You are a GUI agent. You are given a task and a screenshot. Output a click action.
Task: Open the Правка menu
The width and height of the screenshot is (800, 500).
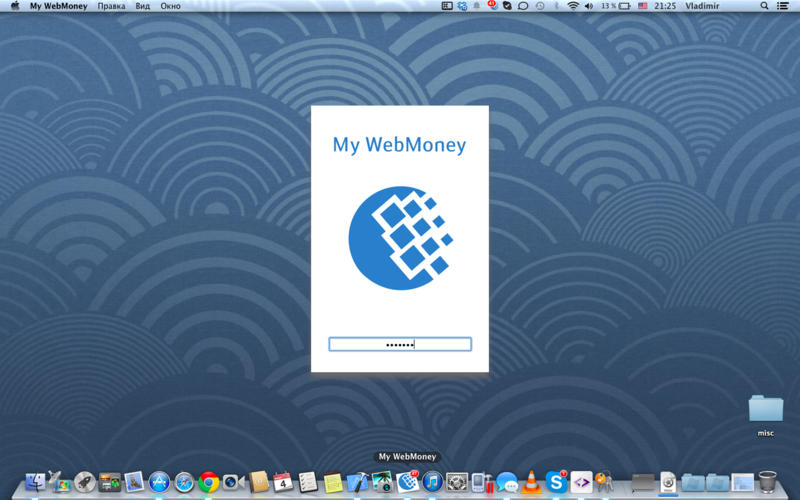[x=111, y=6]
